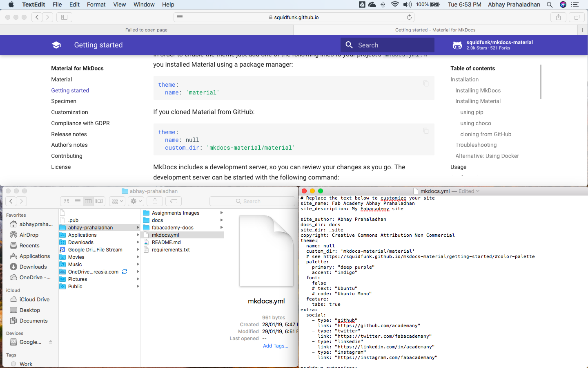The image size is (588, 368).
Task: Go back in Safari history
Action: tap(37, 17)
